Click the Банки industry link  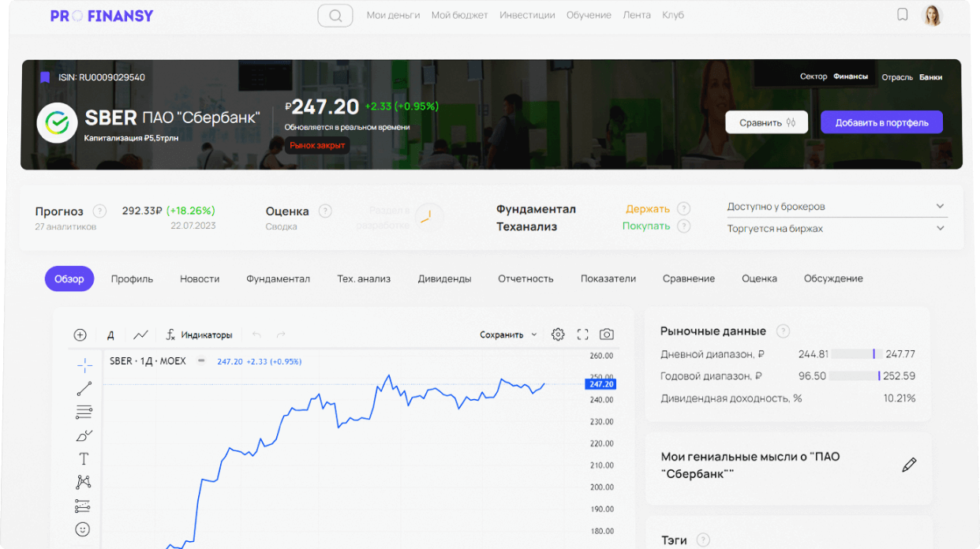click(930, 77)
